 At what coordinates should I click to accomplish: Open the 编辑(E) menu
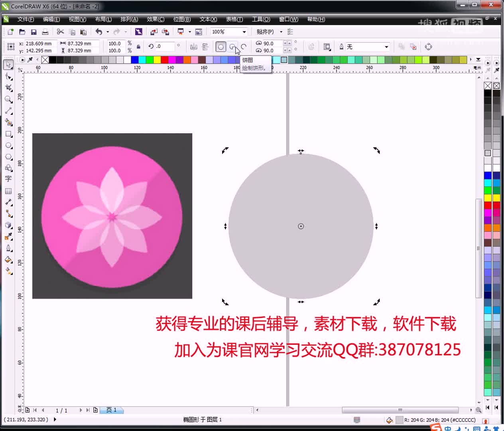pos(51,19)
